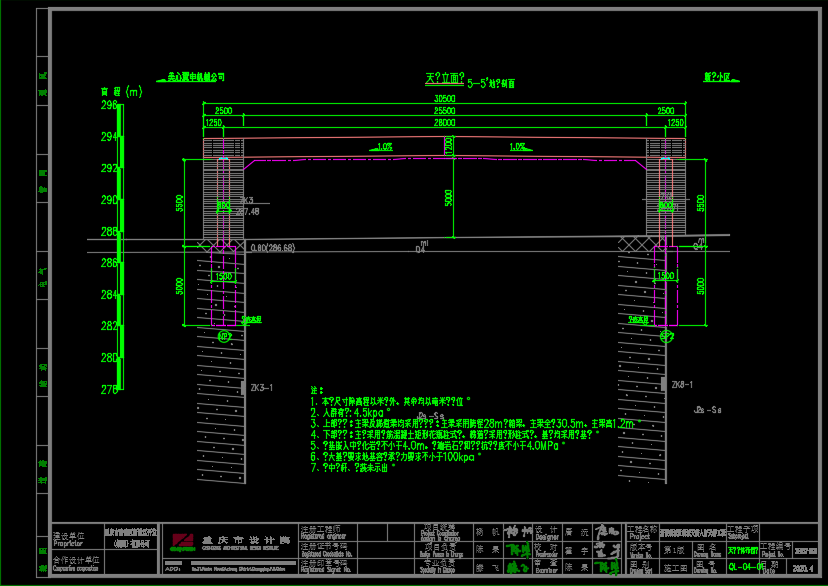Select note line 7 text
828x586 pixels.
tap(353, 468)
